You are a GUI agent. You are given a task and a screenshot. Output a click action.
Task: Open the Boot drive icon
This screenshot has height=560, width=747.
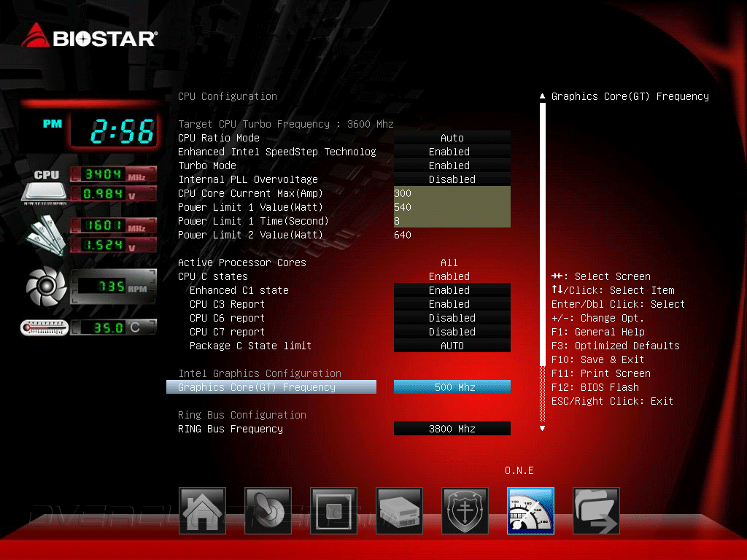click(x=399, y=510)
